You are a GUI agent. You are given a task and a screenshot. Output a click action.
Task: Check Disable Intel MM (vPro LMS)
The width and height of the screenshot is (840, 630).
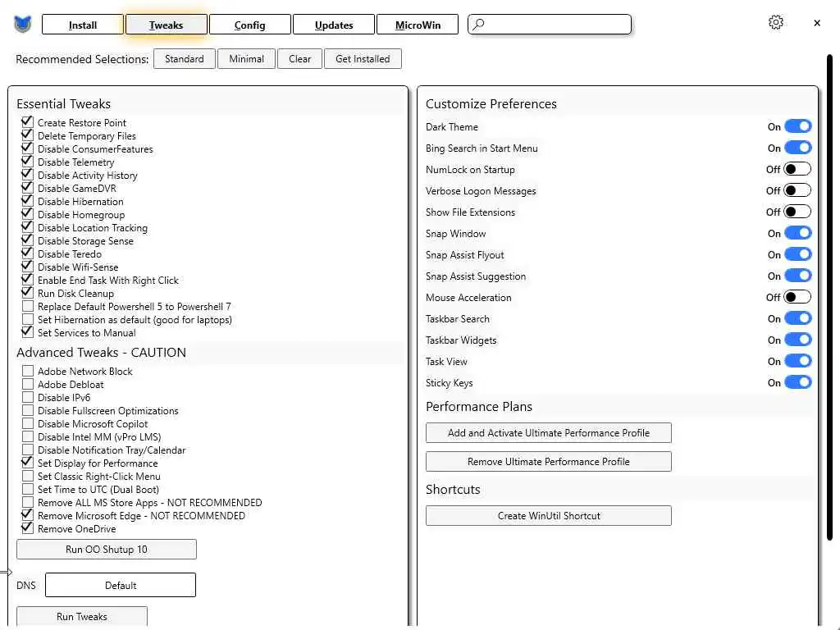tap(27, 436)
